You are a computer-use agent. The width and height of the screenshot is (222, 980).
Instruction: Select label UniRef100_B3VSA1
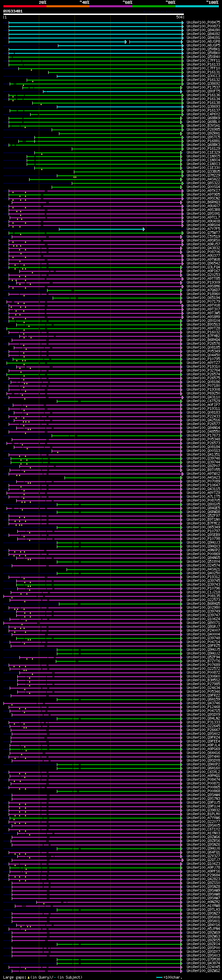[203, 125]
